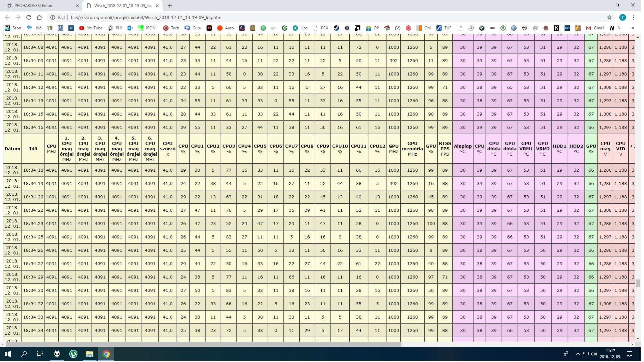Viewport: 644px width, 362px height.
Task: Expand hidden bookmarks chevron
Action: click(x=633, y=28)
